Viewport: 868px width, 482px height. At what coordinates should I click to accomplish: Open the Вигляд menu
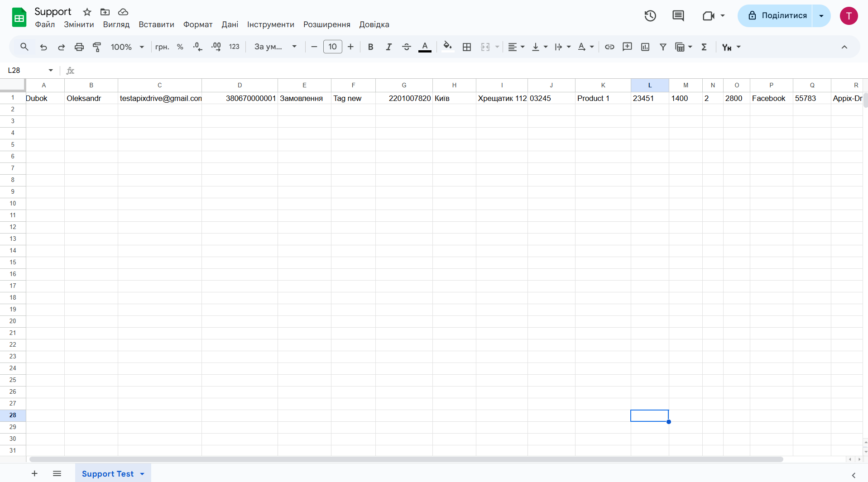[116, 24]
